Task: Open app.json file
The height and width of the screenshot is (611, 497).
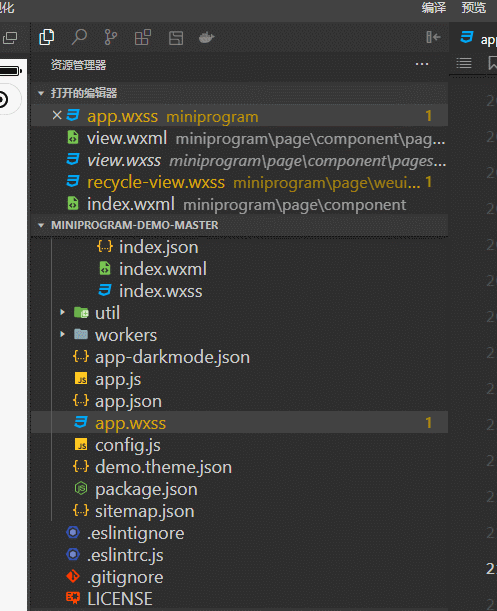Action: [x=239, y=401]
